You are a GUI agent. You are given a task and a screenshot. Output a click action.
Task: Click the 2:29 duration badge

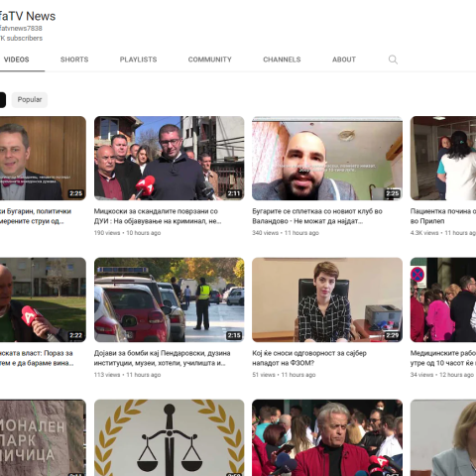click(x=392, y=335)
